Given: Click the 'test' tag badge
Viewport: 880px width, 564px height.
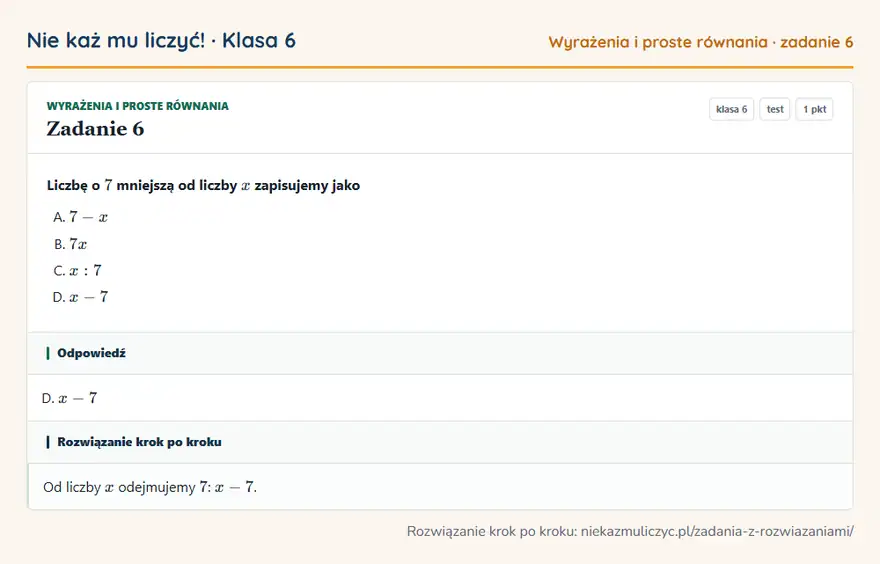Looking at the screenshot, I should [x=774, y=109].
